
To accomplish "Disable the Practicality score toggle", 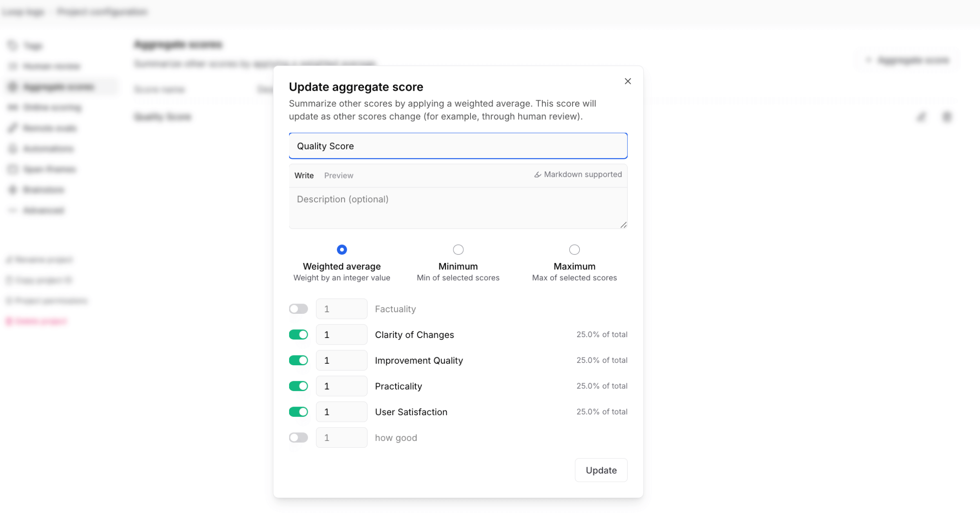I will tap(298, 386).
